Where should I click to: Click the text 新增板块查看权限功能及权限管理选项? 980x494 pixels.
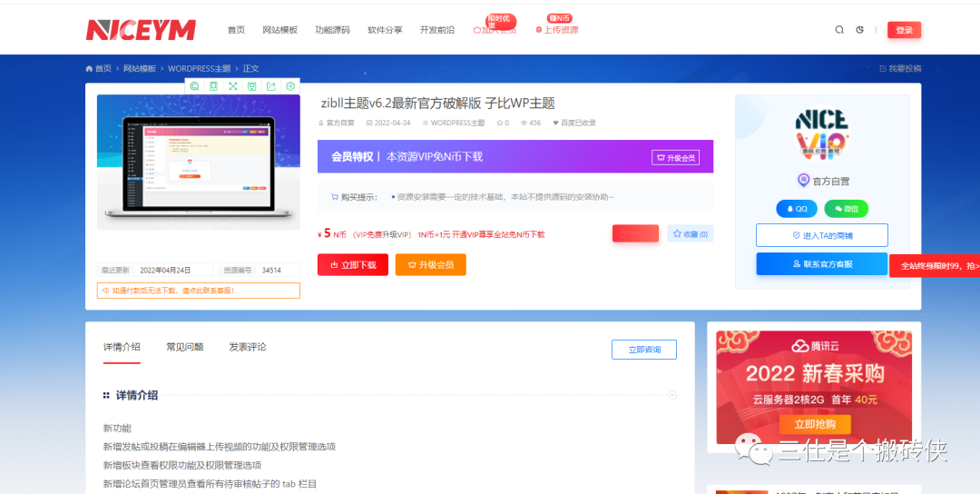coord(182,465)
